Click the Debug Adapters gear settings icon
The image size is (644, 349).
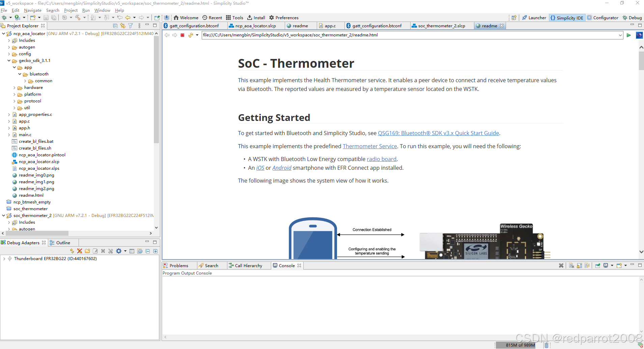119,251
